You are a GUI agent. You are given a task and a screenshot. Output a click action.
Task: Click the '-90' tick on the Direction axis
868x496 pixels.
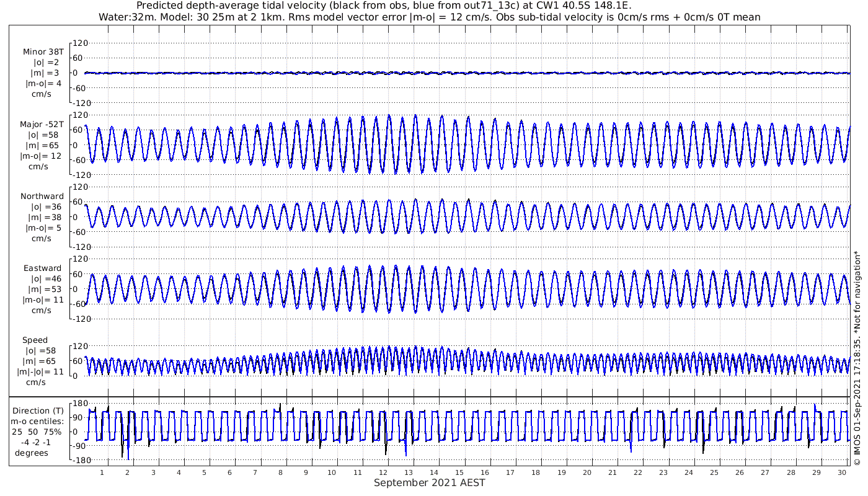(x=79, y=446)
